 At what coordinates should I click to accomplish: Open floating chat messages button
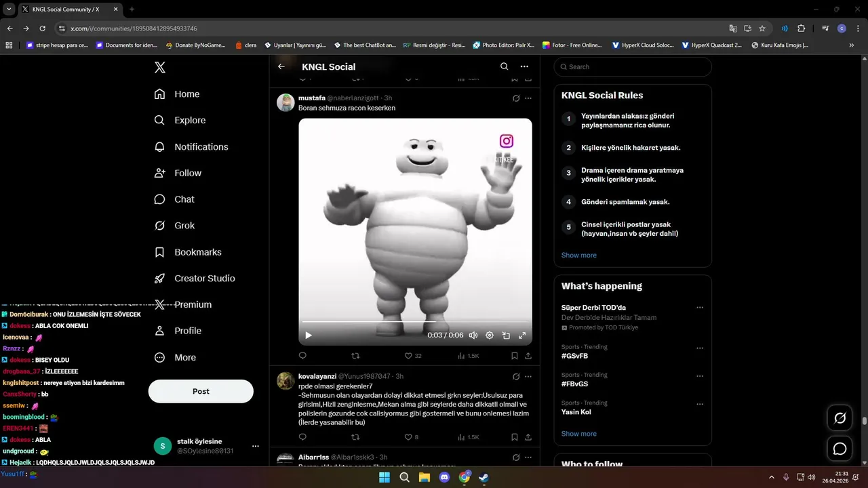click(x=840, y=449)
